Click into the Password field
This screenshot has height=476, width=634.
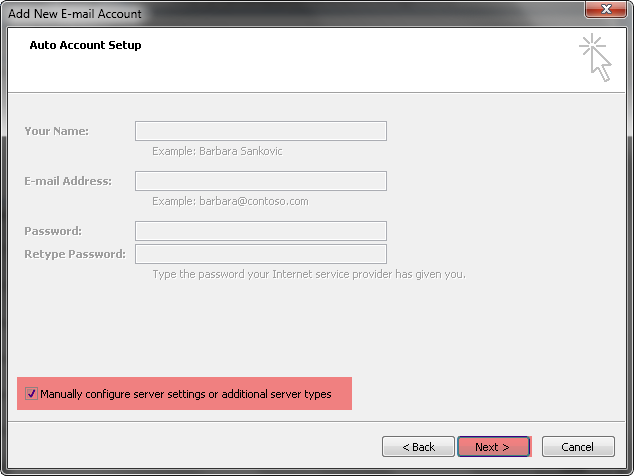[261, 231]
